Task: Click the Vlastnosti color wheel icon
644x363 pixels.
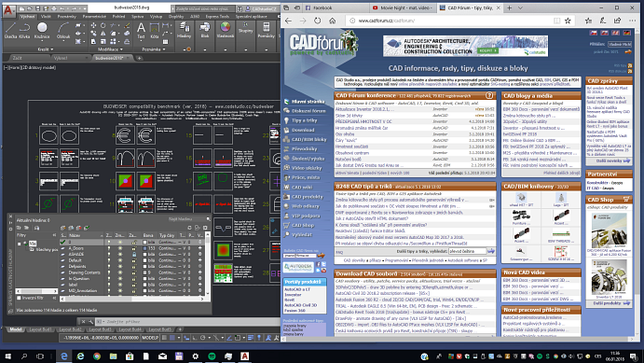Action: (x=225, y=31)
